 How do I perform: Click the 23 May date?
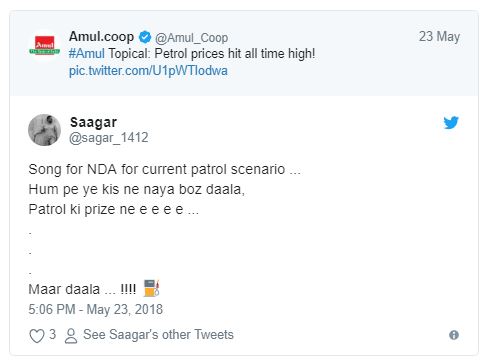pyautogui.click(x=439, y=36)
